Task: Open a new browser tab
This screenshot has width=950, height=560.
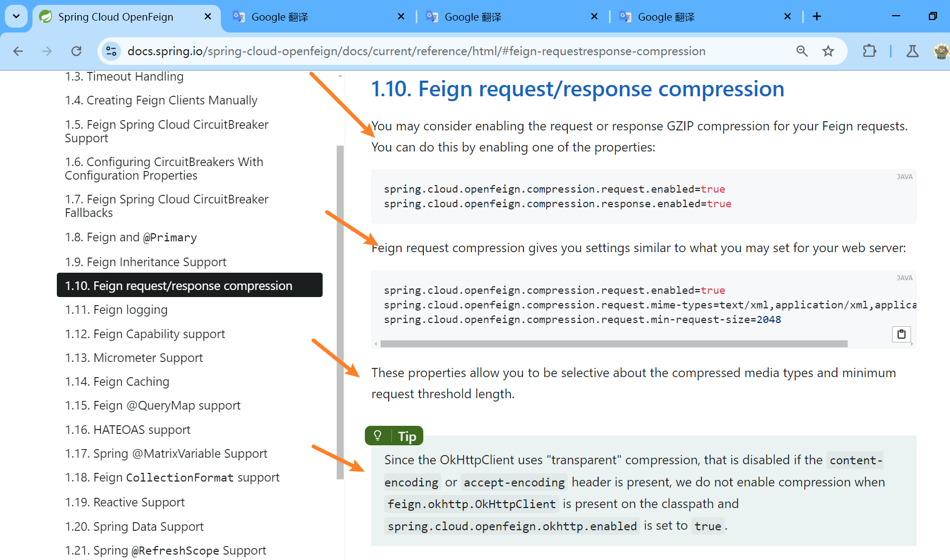Action: [x=817, y=17]
